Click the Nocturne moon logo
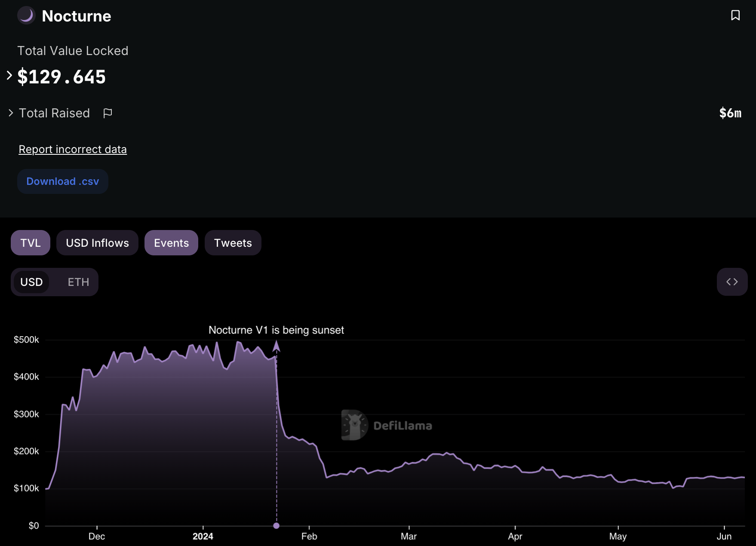This screenshot has width=756, height=546. [26, 15]
